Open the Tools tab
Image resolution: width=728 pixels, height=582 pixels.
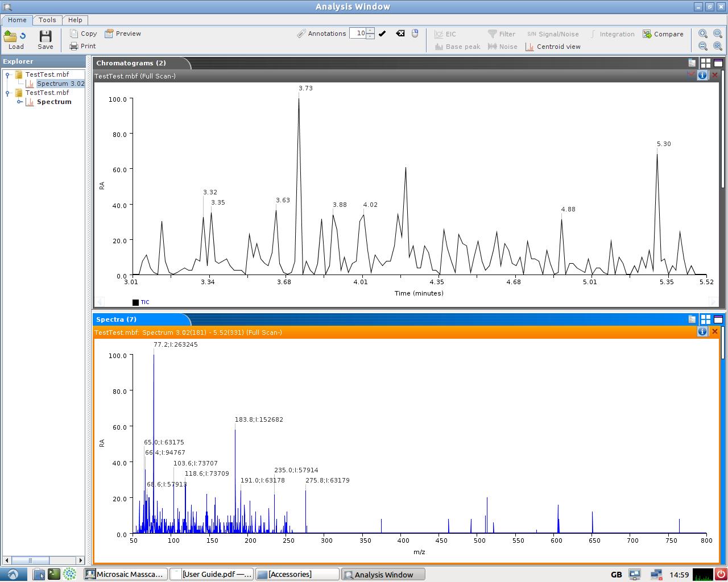pos(47,20)
